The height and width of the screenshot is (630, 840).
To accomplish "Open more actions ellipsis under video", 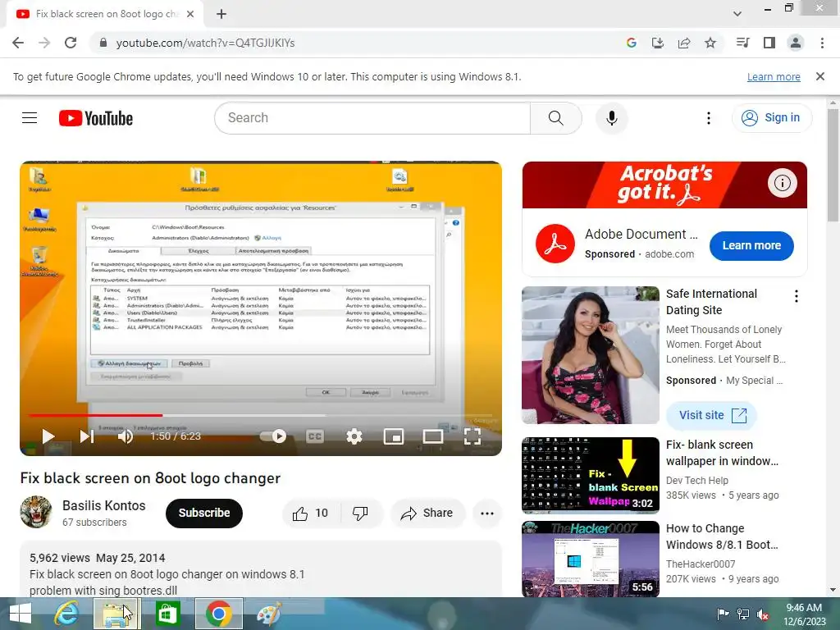I will [487, 514].
